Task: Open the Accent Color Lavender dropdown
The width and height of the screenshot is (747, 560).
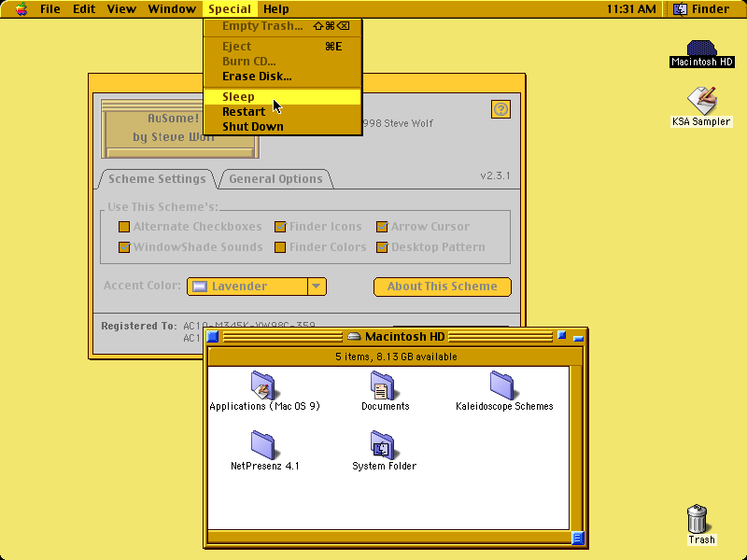Action: 256,287
